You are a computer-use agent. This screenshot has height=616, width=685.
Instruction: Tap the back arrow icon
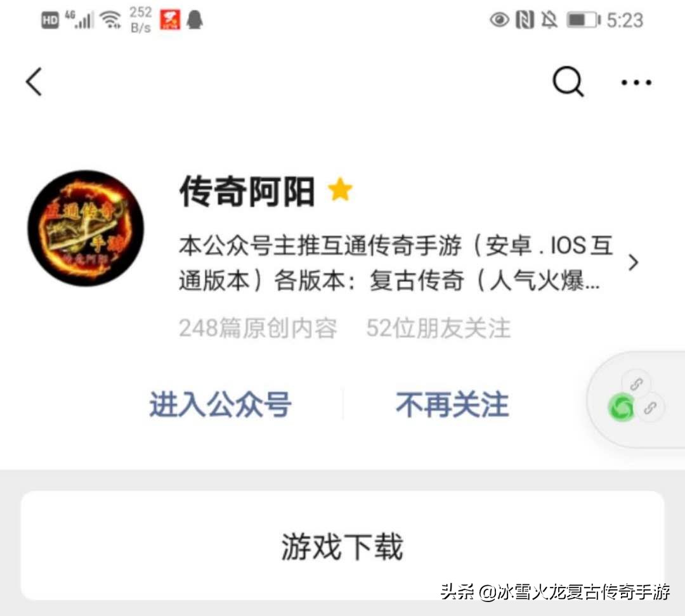(34, 82)
